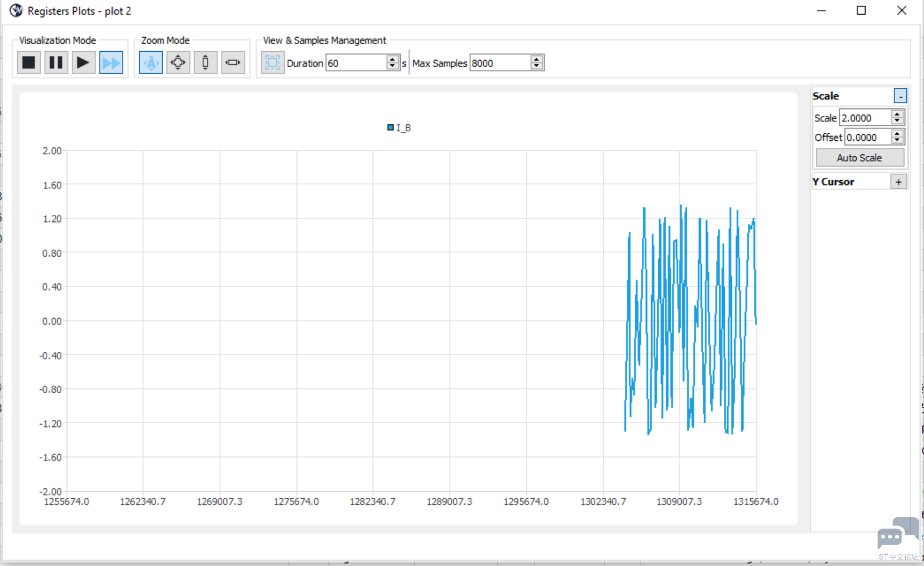Stop the plot visualization
The image size is (924, 566).
[x=29, y=62]
